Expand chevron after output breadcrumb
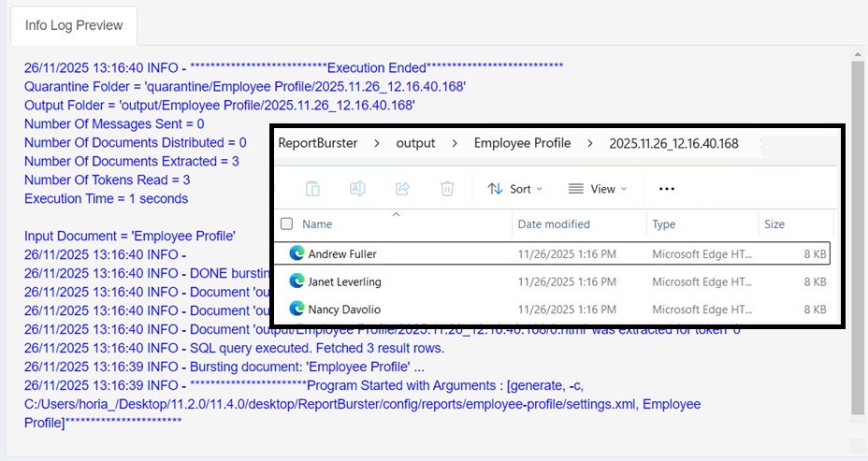The width and height of the screenshot is (868, 461). [x=455, y=143]
